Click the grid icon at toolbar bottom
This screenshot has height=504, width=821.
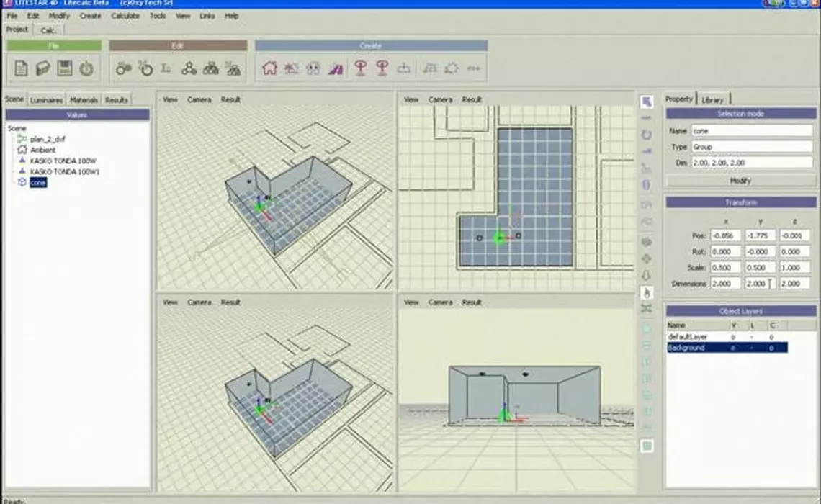[647, 446]
